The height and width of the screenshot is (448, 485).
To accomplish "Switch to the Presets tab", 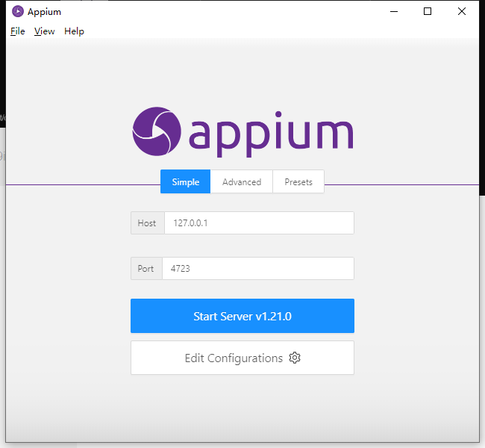I will click(x=298, y=181).
